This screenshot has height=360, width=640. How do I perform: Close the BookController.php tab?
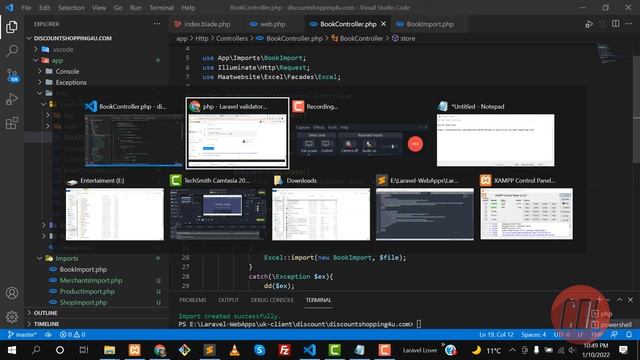tap(383, 24)
